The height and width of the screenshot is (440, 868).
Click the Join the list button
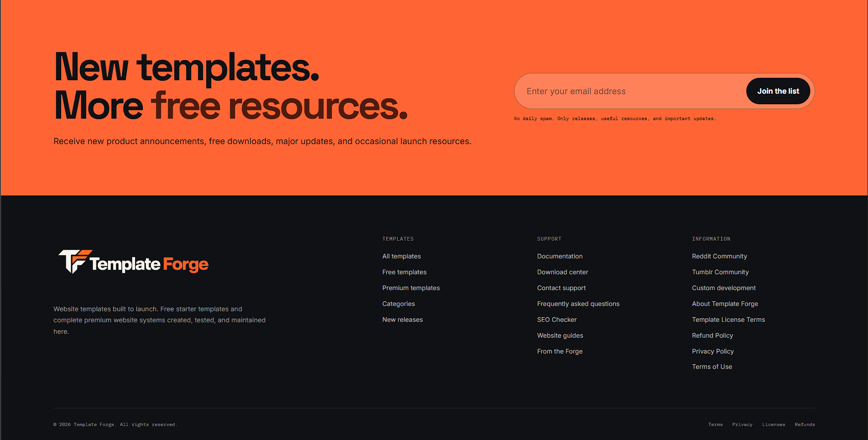(x=778, y=91)
